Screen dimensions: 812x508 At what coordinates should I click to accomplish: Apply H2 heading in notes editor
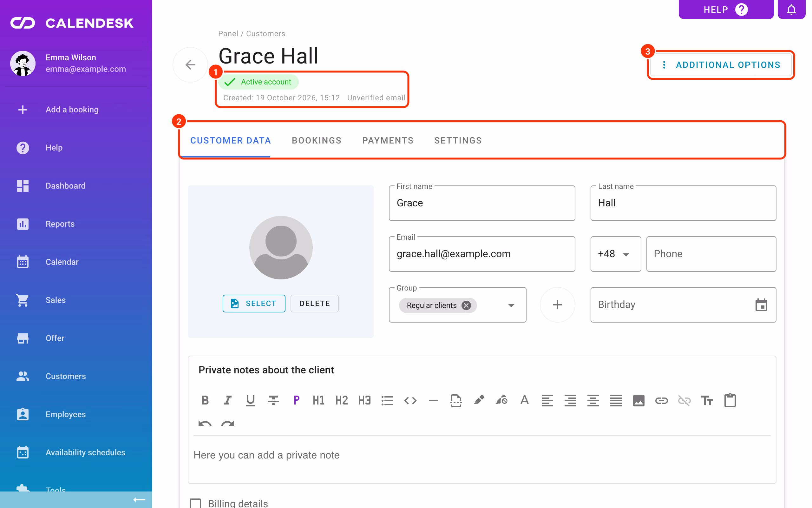point(342,400)
